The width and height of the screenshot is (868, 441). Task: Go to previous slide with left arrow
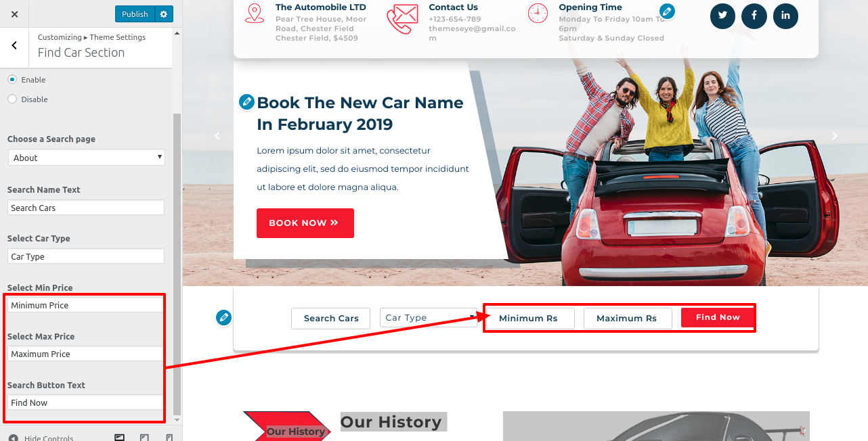[217, 136]
